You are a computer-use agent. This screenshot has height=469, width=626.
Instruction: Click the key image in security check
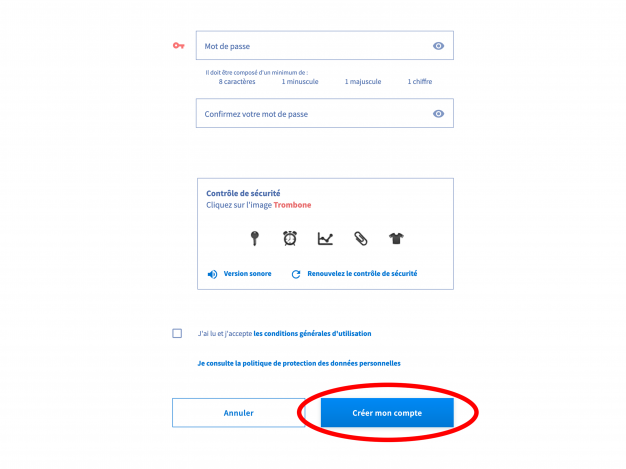(255, 238)
